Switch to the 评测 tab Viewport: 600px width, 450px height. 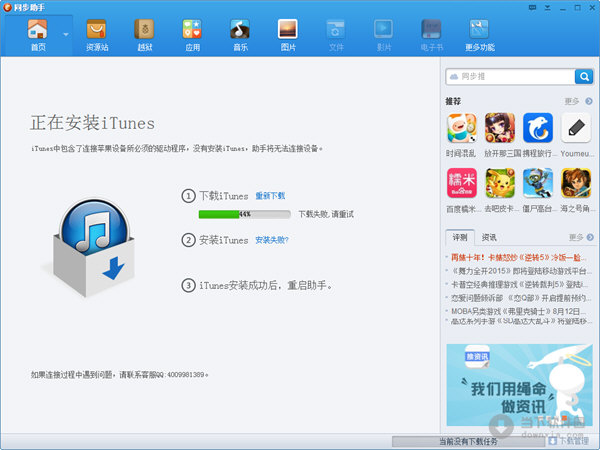pyautogui.click(x=460, y=238)
